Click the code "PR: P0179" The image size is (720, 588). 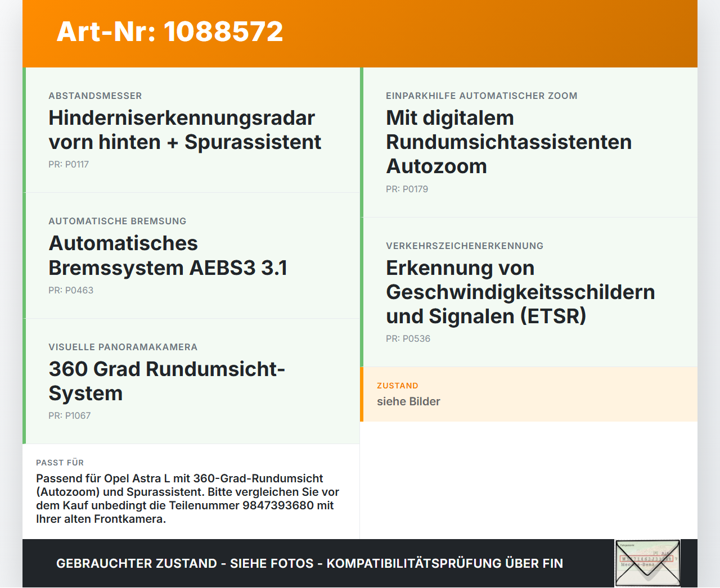point(407,189)
